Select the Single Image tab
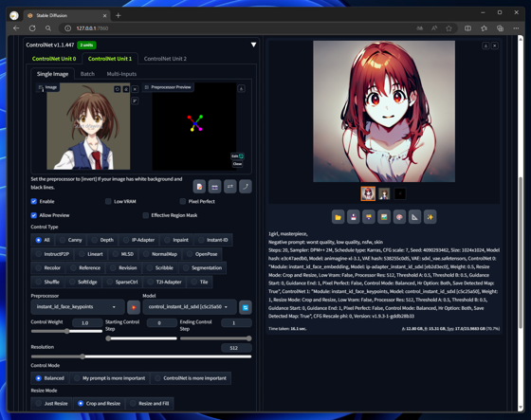This screenshot has width=531, height=420. (x=52, y=74)
